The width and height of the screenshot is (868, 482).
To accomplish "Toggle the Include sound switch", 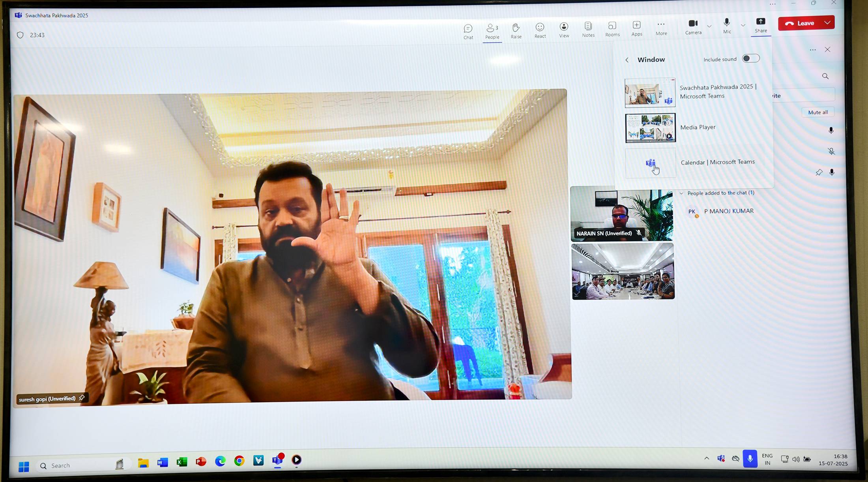I will pos(750,58).
